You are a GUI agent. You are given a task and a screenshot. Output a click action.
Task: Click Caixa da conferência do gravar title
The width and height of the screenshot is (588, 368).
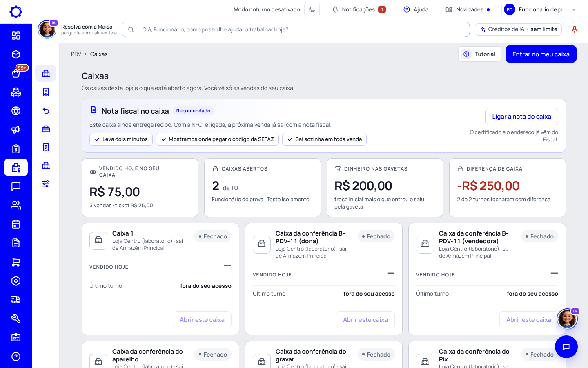tap(311, 355)
